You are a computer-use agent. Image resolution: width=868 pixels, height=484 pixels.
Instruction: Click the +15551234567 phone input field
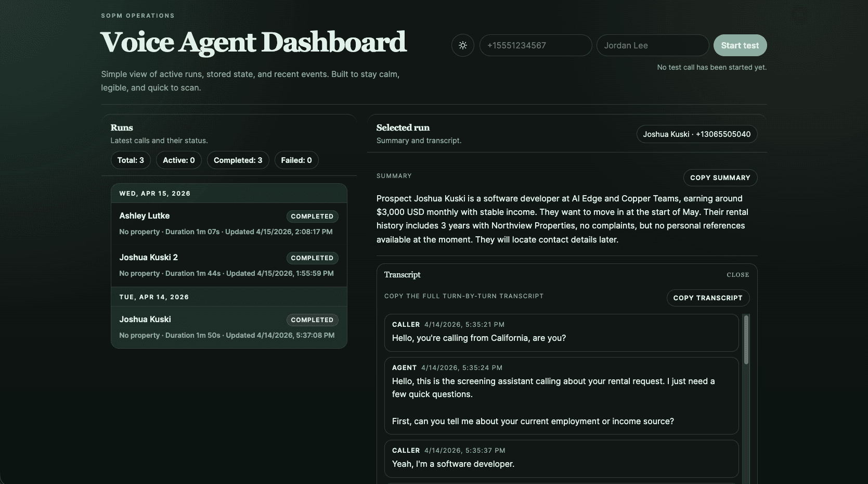tap(535, 45)
